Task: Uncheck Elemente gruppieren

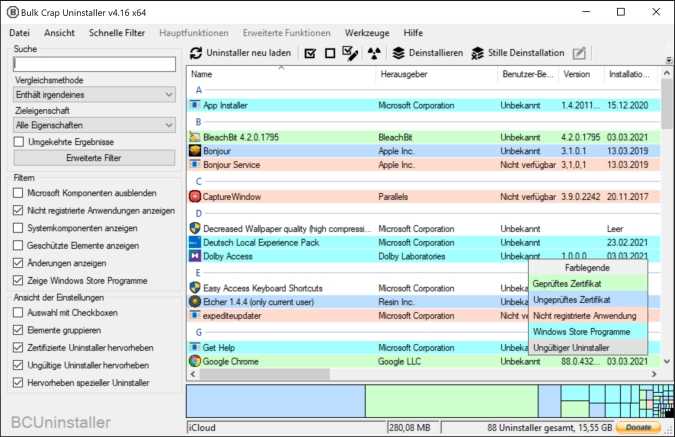Action: [18, 330]
